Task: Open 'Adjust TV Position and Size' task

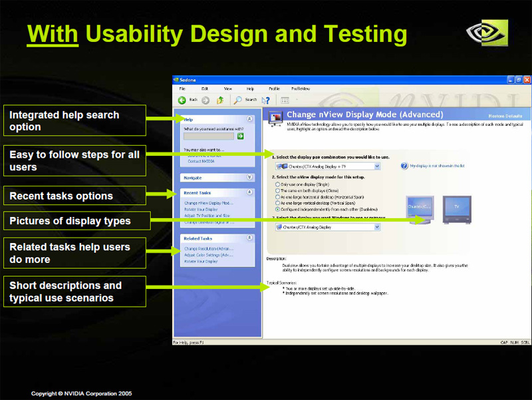Action: pyautogui.click(x=207, y=215)
